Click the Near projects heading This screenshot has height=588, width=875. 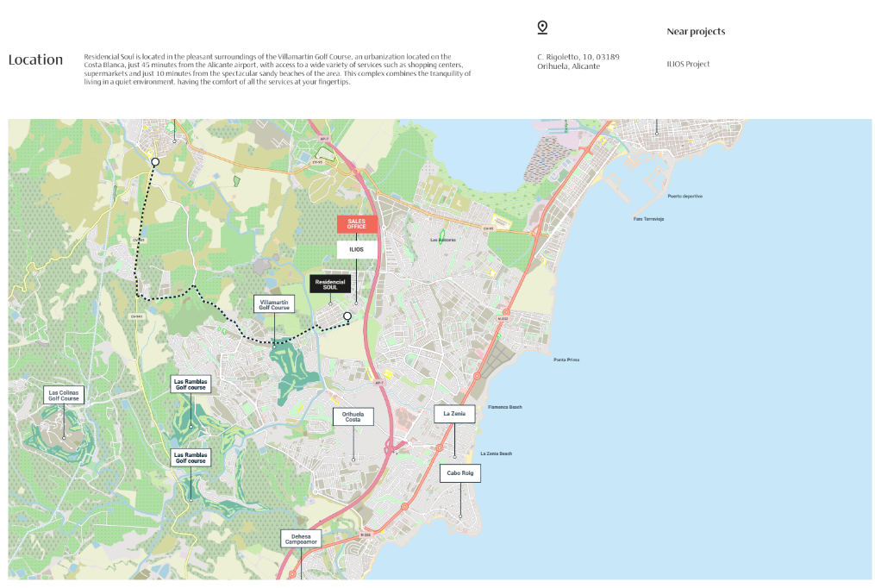[696, 32]
